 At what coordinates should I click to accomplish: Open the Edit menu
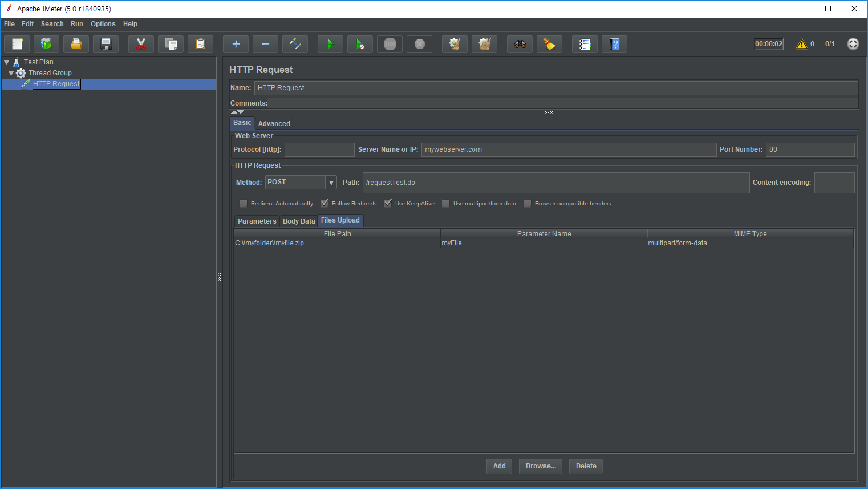[x=27, y=24]
